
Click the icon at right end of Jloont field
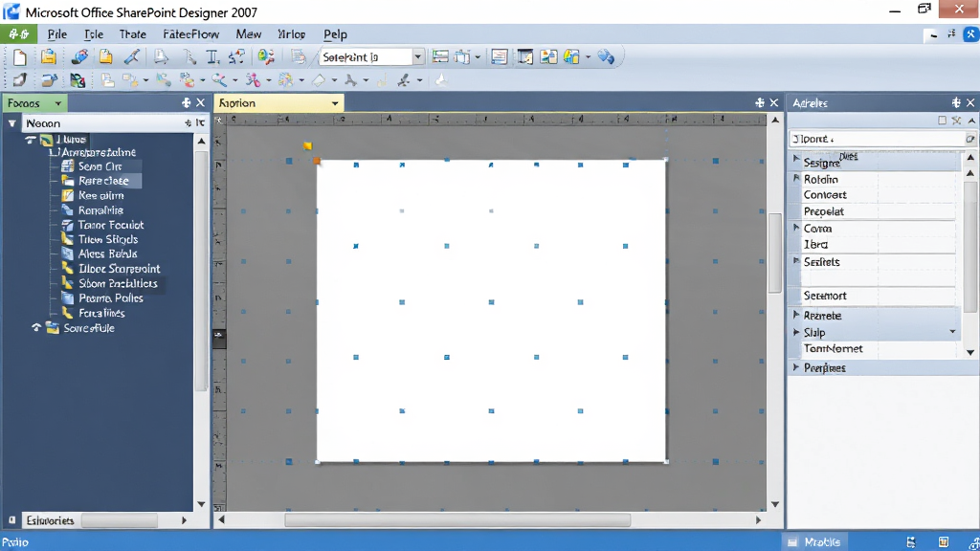969,139
